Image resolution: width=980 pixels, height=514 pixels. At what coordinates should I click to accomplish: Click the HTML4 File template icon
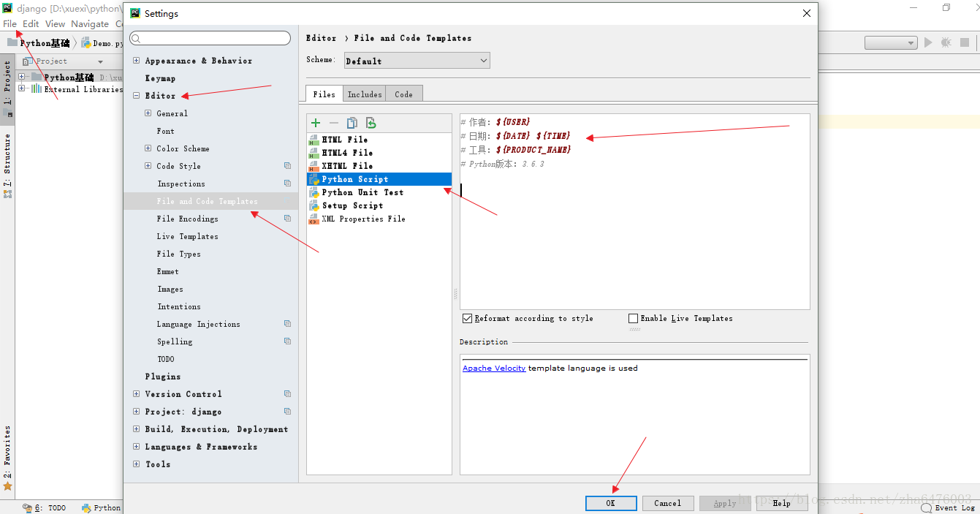point(314,153)
